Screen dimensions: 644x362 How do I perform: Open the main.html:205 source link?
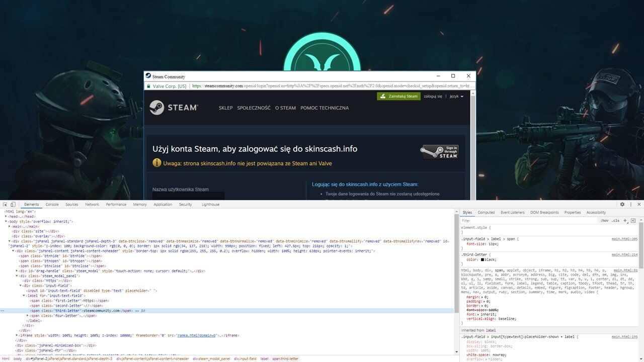(624, 239)
